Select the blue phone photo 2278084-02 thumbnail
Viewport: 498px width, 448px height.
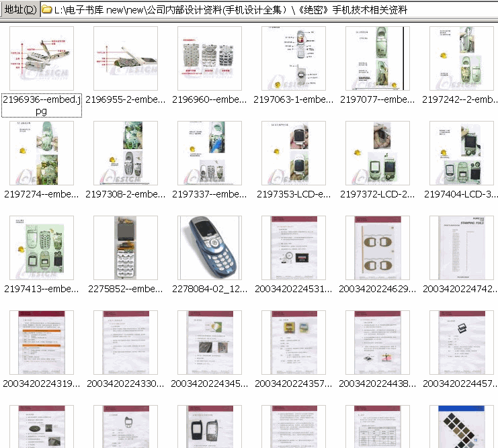click(210, 248)
